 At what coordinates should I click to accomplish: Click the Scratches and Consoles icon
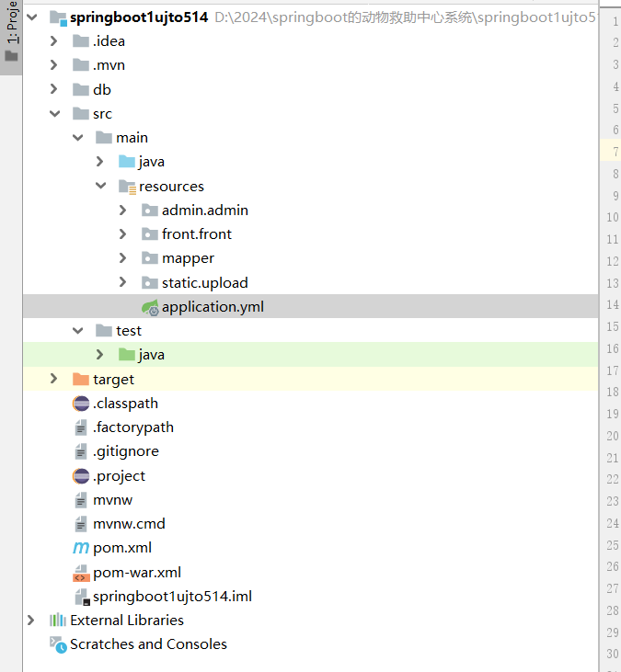click(x=58, y=644)
